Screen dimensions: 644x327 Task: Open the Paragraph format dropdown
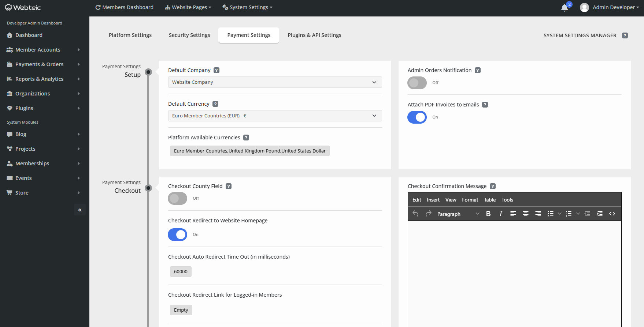[x=458, y=214]
